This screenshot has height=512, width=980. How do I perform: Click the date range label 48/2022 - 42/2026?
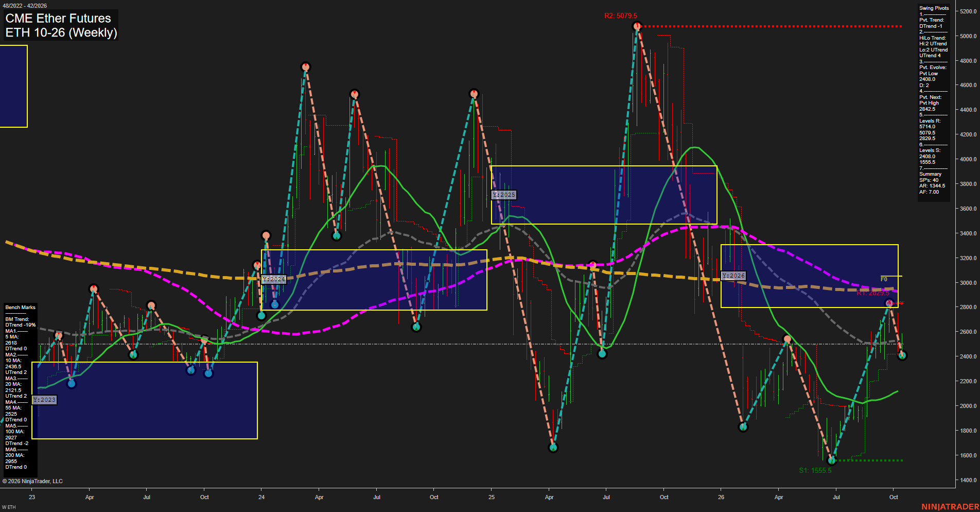click(24, 6)
